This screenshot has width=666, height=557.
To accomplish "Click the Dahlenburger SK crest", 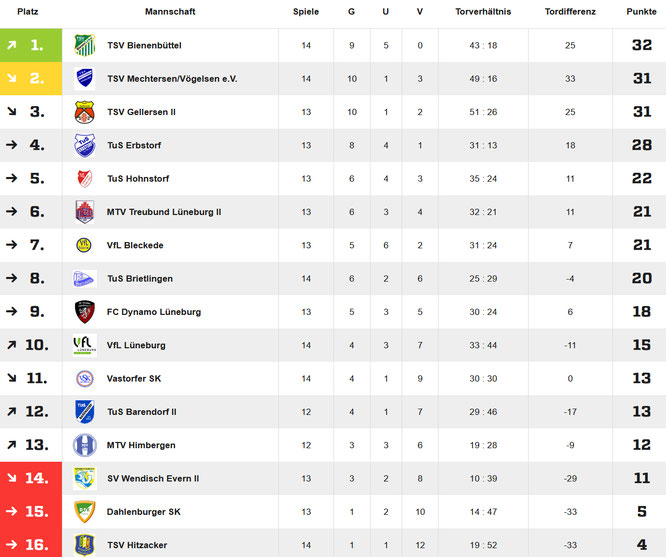I will click(84, 511).
